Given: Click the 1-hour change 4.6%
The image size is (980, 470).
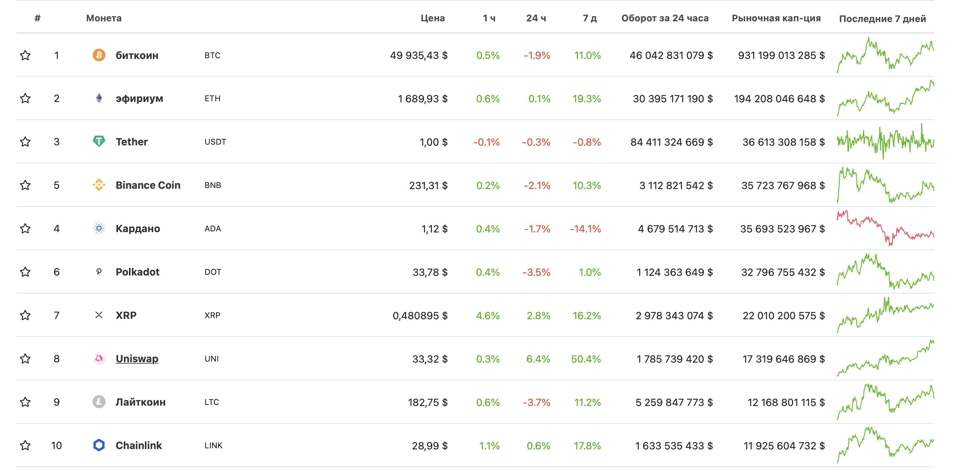Looking at the screenshot, I should (488, 316).
